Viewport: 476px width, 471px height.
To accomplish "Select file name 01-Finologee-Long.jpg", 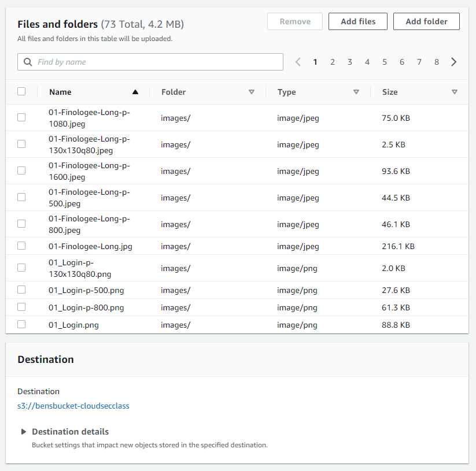I will [x=90, y=246].
